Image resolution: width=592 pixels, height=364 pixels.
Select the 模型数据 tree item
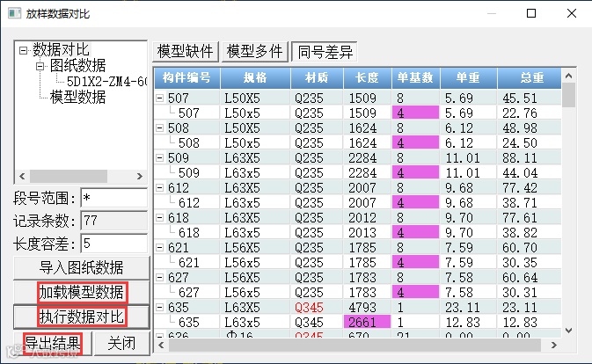pos(77,97)
